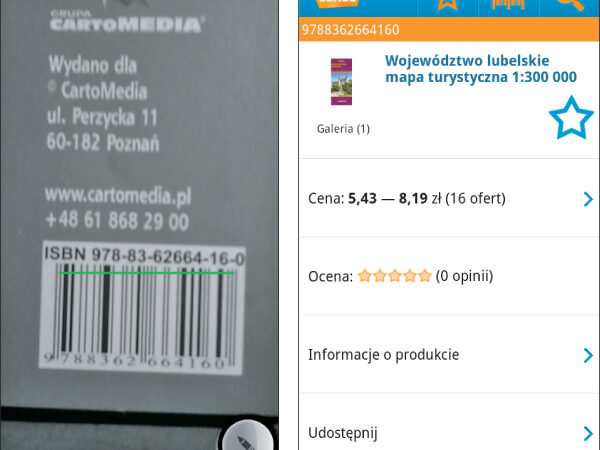
Task: Launch barcode scanner from header
Action: (x=508, y=5)
